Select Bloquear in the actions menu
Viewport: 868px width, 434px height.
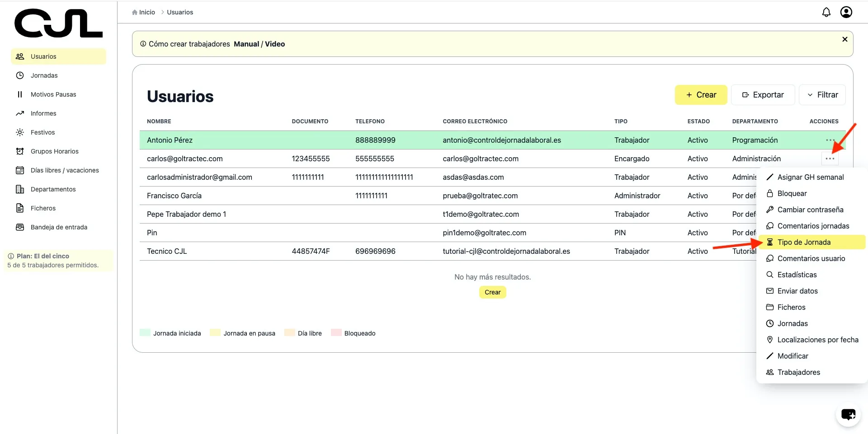pyautogui.click(x=792, y=193)
